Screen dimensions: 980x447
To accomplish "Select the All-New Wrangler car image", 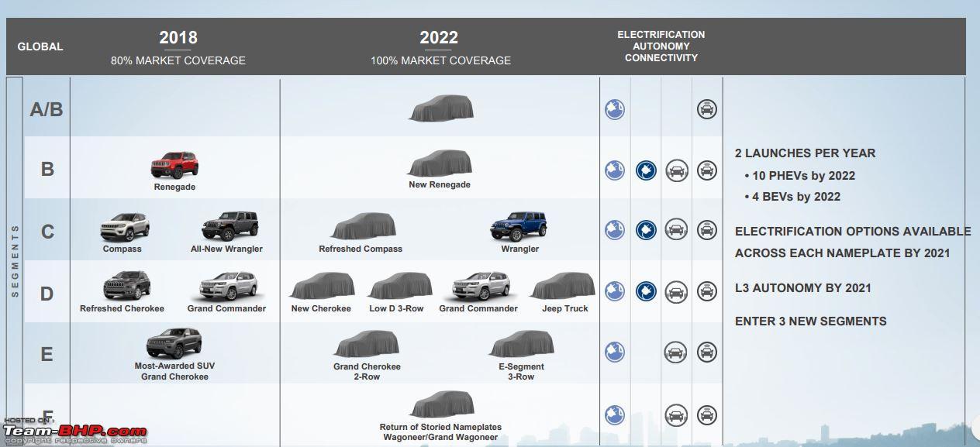I will coord(229,226).
